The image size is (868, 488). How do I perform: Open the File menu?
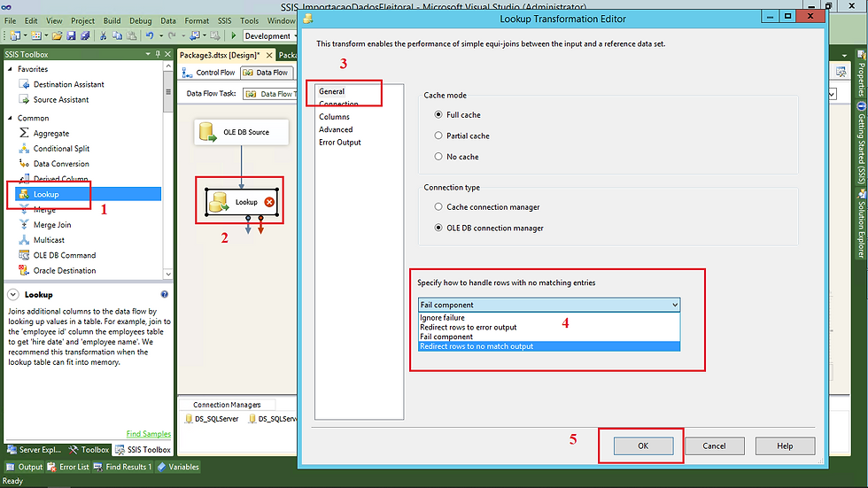pyautogui.click(x=10, y=21)
